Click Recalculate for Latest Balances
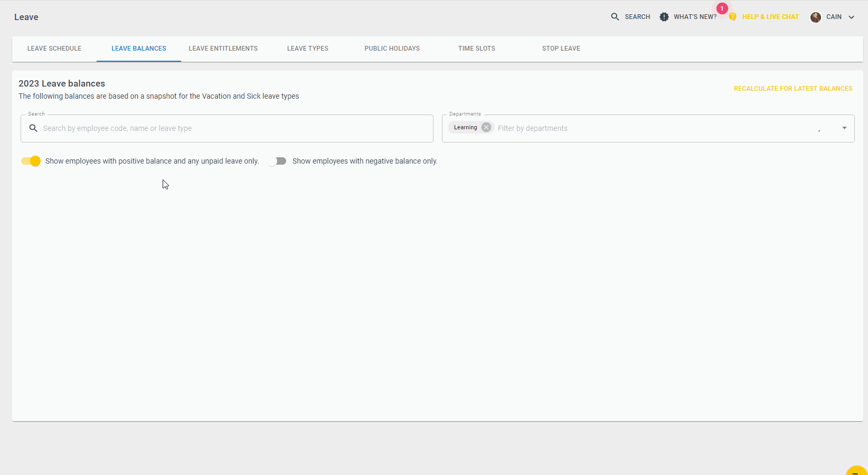The height and width of the screenshot is (475, 868). (793, 89)
